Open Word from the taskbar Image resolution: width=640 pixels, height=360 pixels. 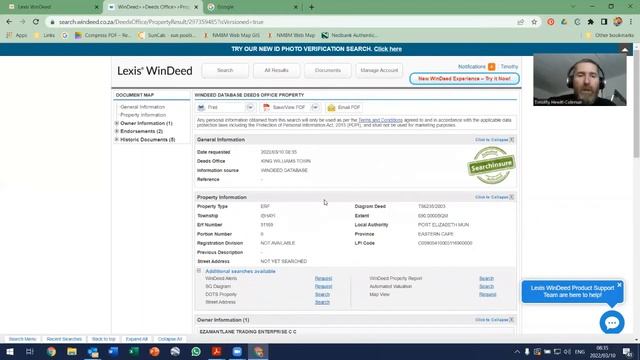pos(113,351)
